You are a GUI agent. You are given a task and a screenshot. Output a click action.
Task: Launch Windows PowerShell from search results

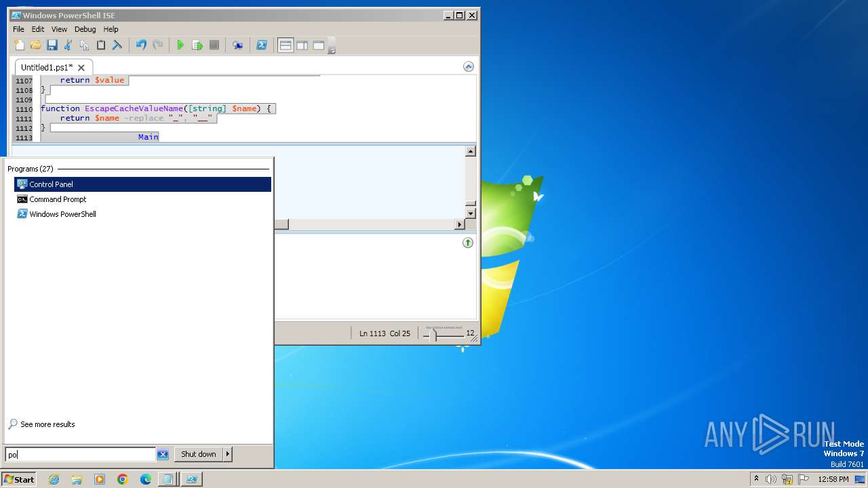tap(142, 214)
